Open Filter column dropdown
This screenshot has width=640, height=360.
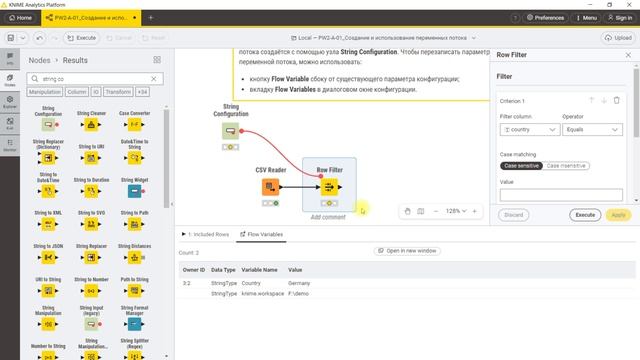(530, 130)
